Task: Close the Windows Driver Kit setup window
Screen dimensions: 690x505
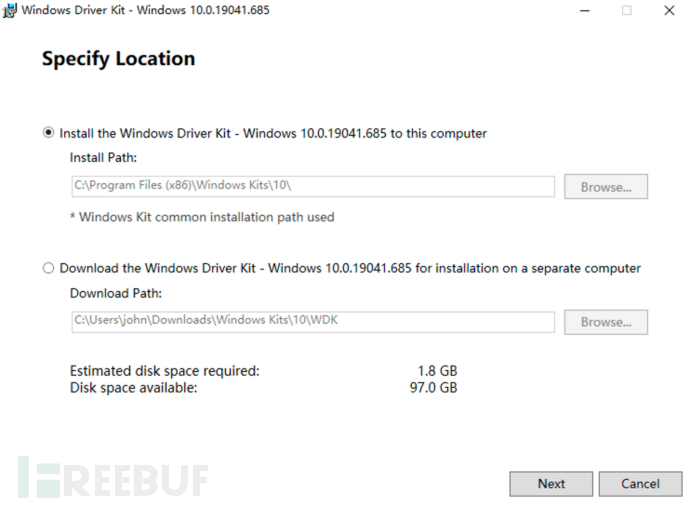Action: (x=670, y=11)
